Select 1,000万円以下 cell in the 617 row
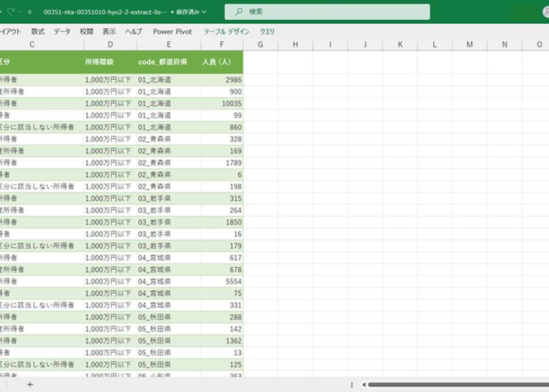This screenshot has width=549, height=392. click(111, 258)
